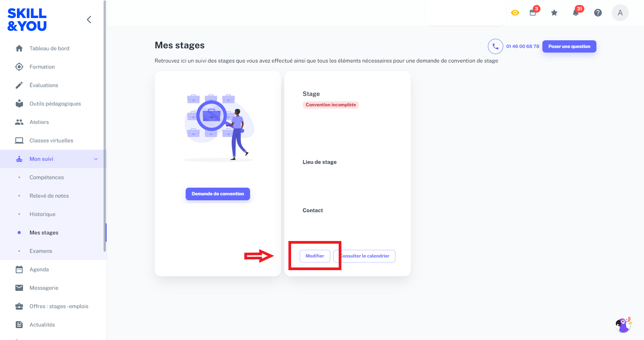Toggle the yellow eye visibility icon

coord(515,13)
